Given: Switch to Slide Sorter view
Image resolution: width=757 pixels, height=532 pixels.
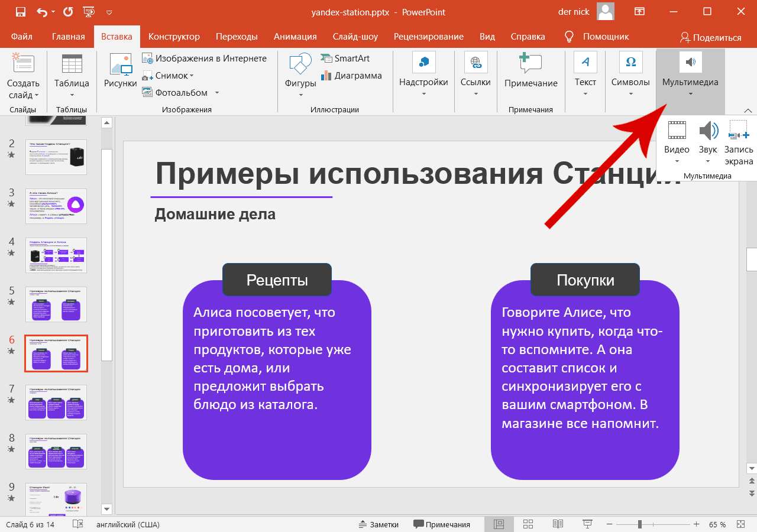Looking at the screenshot, I should 528,524.
